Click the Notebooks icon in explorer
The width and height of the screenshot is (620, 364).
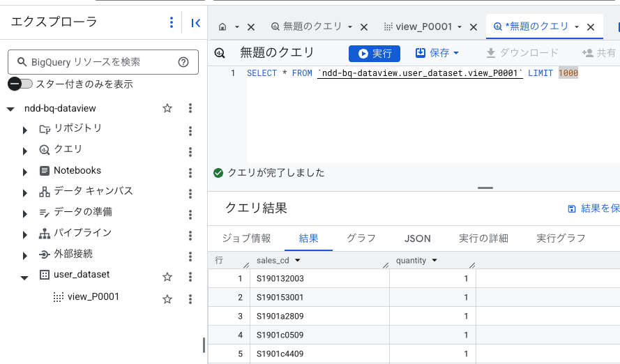(45, 171)
